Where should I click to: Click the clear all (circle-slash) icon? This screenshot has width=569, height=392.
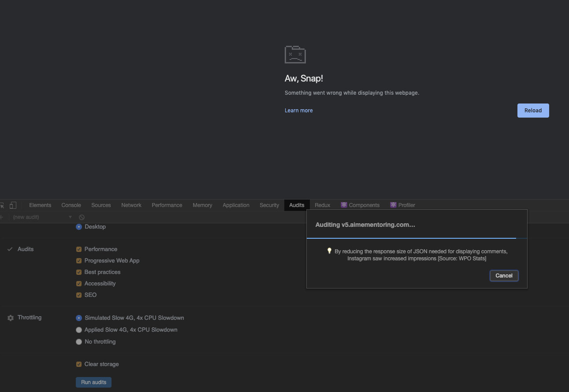pyautogui.click(x=82, y=217)
